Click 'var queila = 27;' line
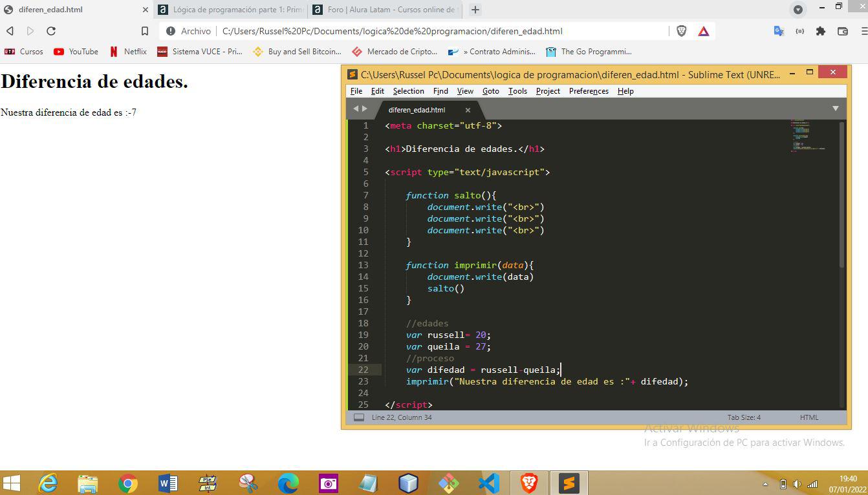868x495 pixels. [x=449, y=346]
